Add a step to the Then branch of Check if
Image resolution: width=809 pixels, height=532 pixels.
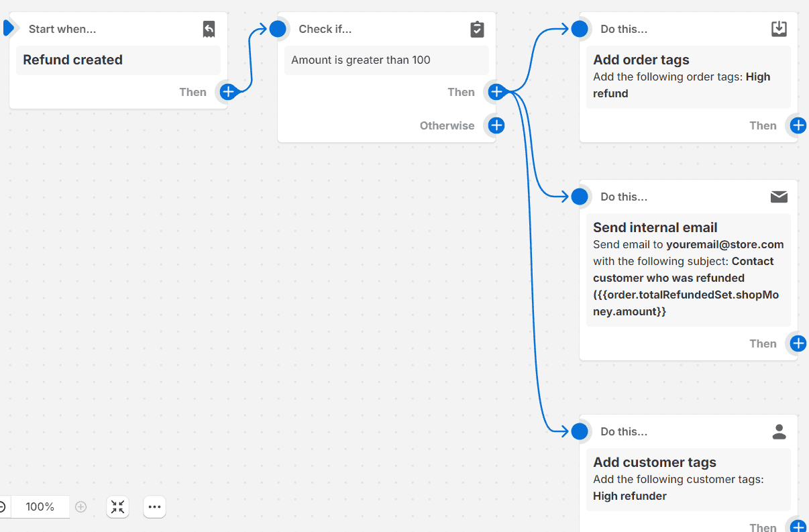point(496,92)
